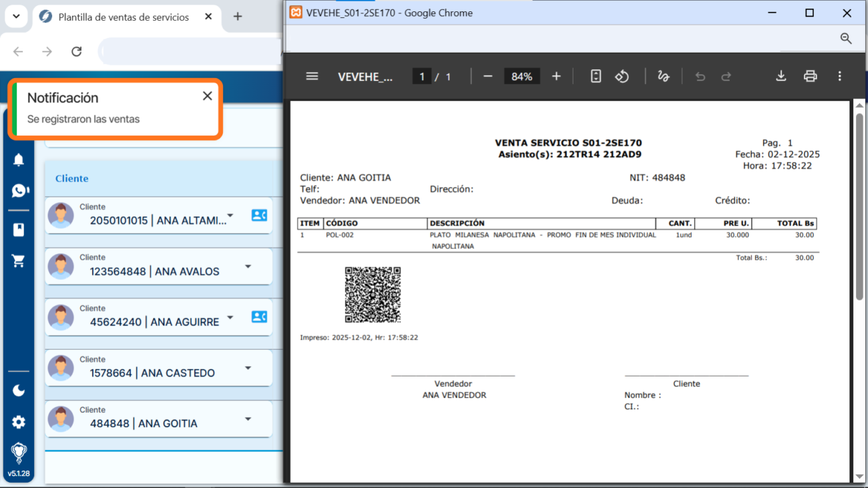Open the ANA GOITIA client dropdown
868x488 pixels.
tap(248, 419)
